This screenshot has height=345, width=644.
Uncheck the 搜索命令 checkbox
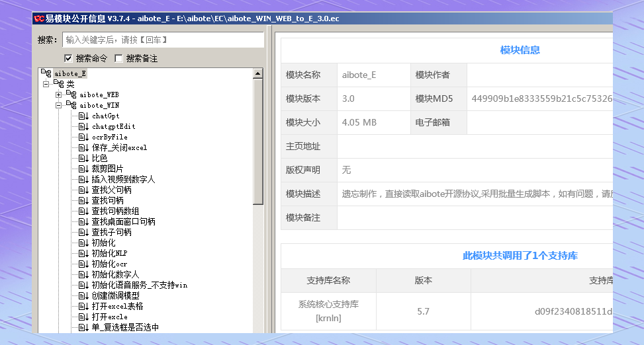coord(68,58)
